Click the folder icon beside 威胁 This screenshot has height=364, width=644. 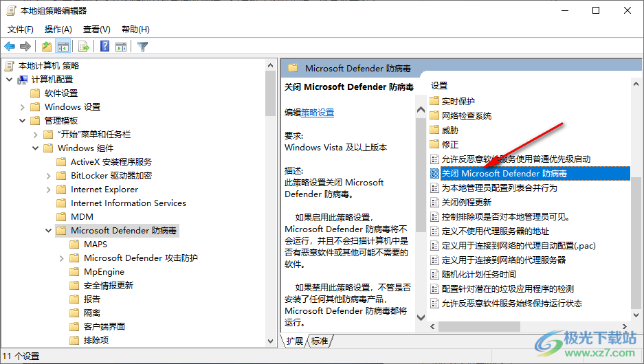pyautogui.click(x=434, y=130)
